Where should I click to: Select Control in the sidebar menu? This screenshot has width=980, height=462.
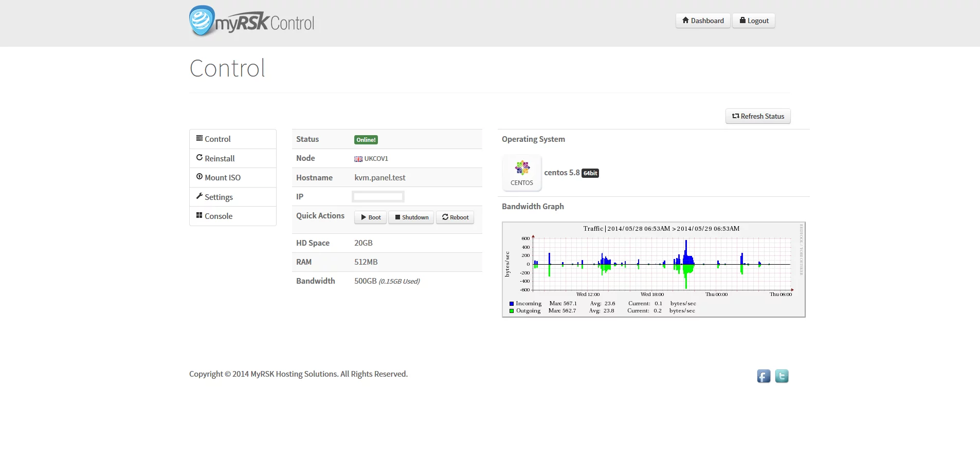tap(233, 139)
